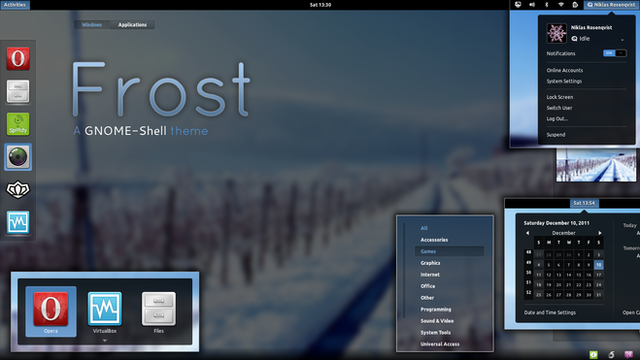Open VirtualBox from the dash sidebar
This screenshot has width=640, height=360.
click(18, 222)
